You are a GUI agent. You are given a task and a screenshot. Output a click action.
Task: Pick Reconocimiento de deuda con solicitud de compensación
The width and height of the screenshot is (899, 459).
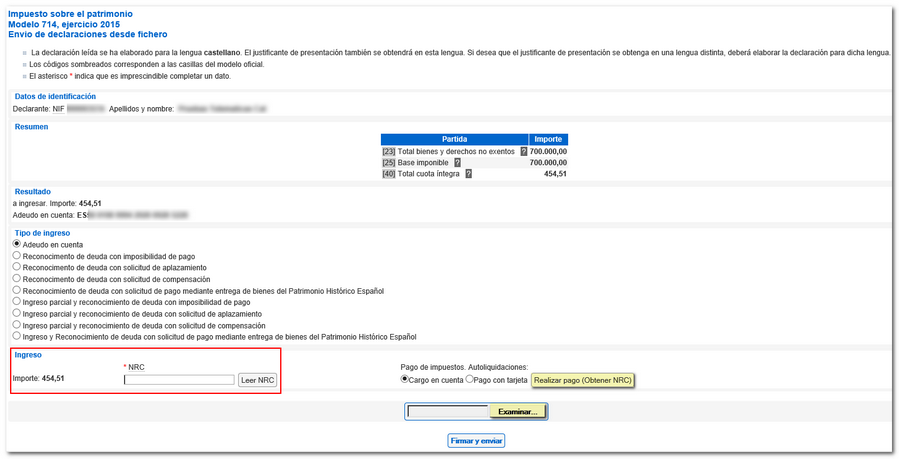click(16, 279)
